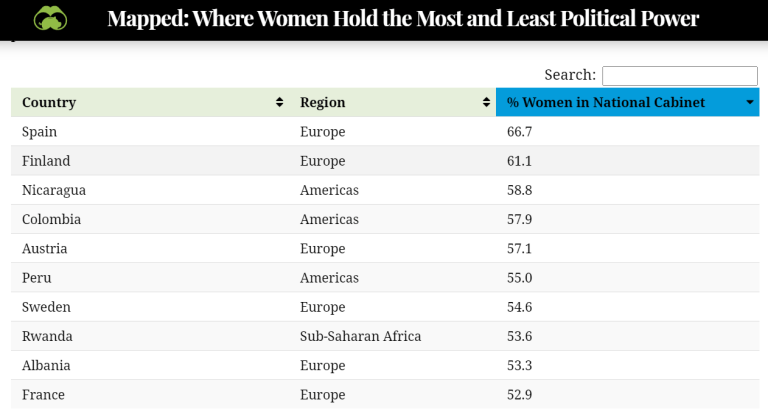The height and width of the screenshot is (414, 768).
Task: Click the green logo icon in header
Action: (x=50, y=18)
